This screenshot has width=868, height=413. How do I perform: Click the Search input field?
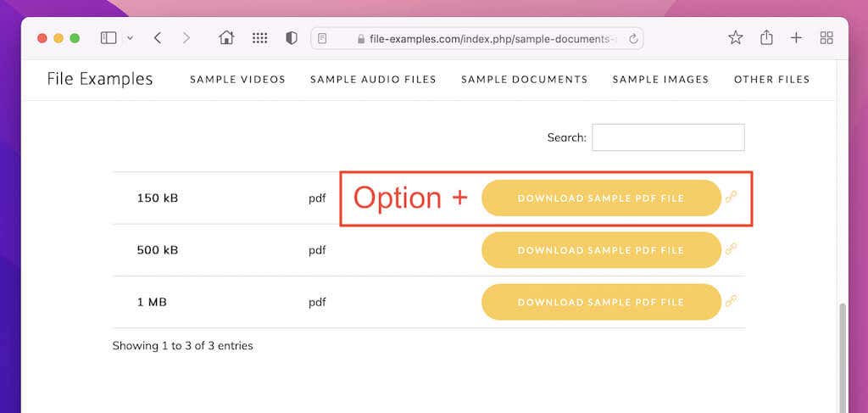pos(668,137)
